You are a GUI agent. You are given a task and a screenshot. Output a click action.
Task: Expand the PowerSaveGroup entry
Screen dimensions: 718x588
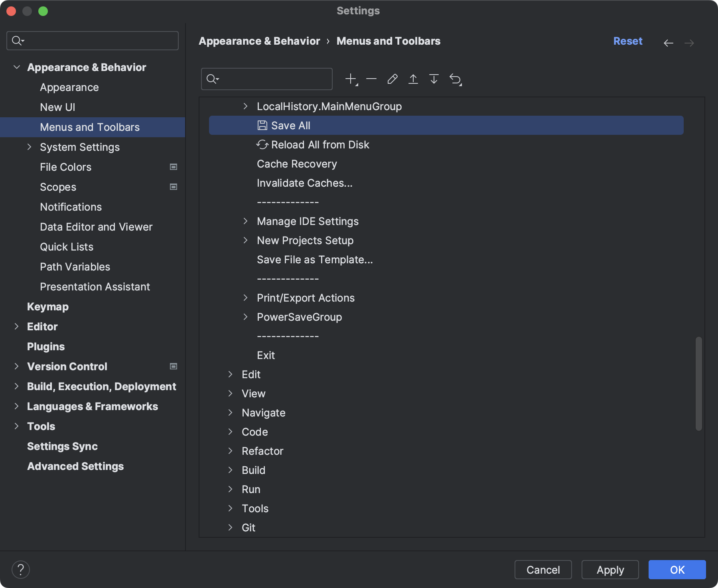246,317
